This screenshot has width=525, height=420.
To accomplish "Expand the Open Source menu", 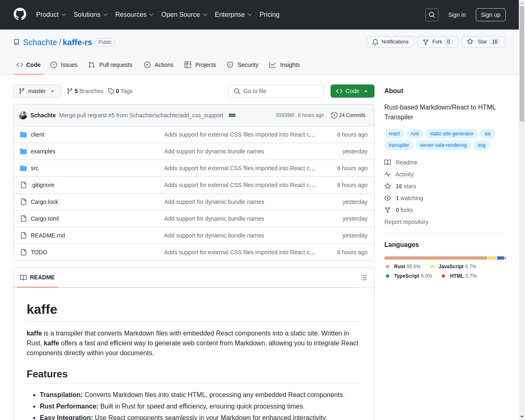I will (185, 15).
